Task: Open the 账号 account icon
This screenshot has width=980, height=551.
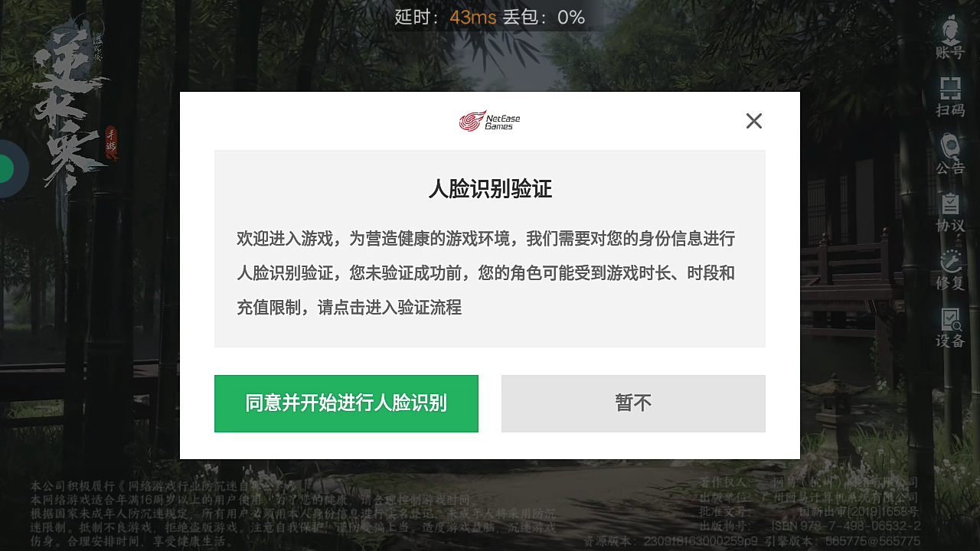Action: tap(950, 37)
